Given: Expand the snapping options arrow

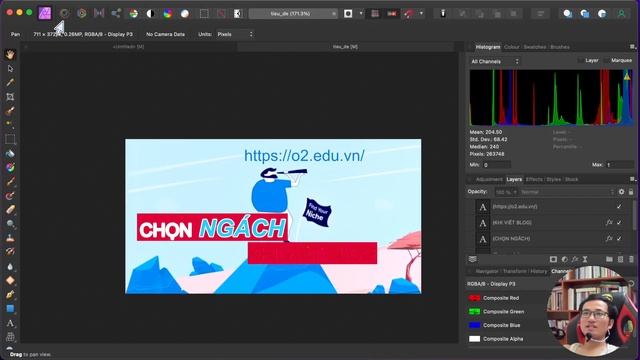Looking at the screenshot, I should pyautogui.click(x=421, y=13).
